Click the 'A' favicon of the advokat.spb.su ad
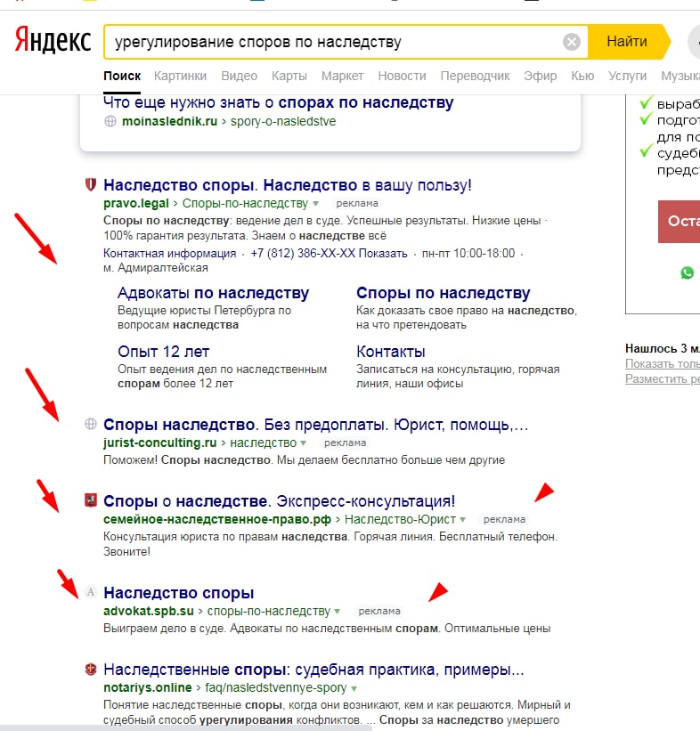The image size is (700, 731). (x=91, y=592)
